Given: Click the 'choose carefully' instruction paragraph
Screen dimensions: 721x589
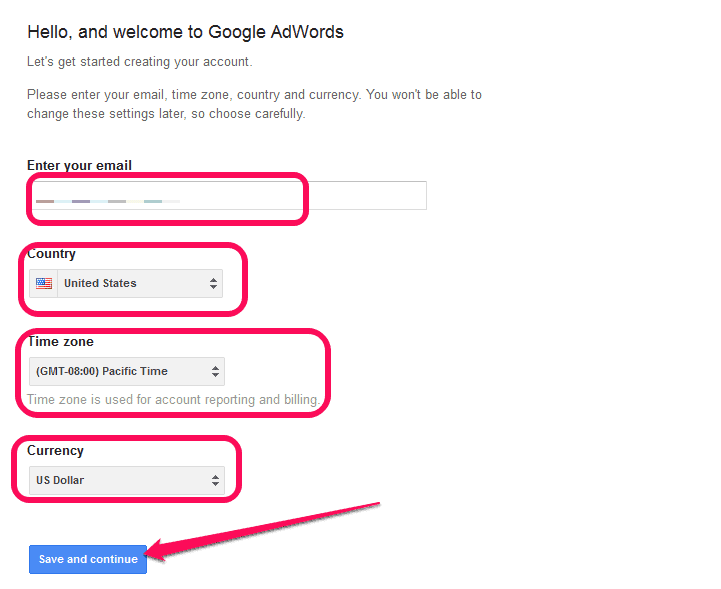Looking at the screenshot, I should pyautogui.click(x=254, y=104).
